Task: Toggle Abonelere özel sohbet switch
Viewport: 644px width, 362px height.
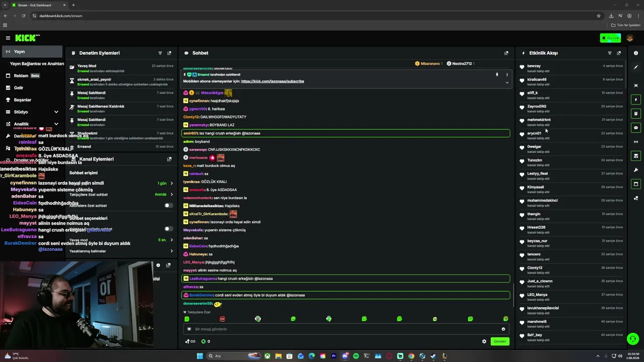Action: (x=169, y=205)
